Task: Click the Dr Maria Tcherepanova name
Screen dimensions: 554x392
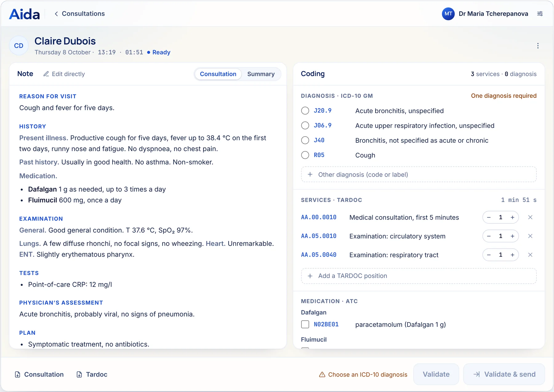Action: pyautogui.click(x=493, y=14)
